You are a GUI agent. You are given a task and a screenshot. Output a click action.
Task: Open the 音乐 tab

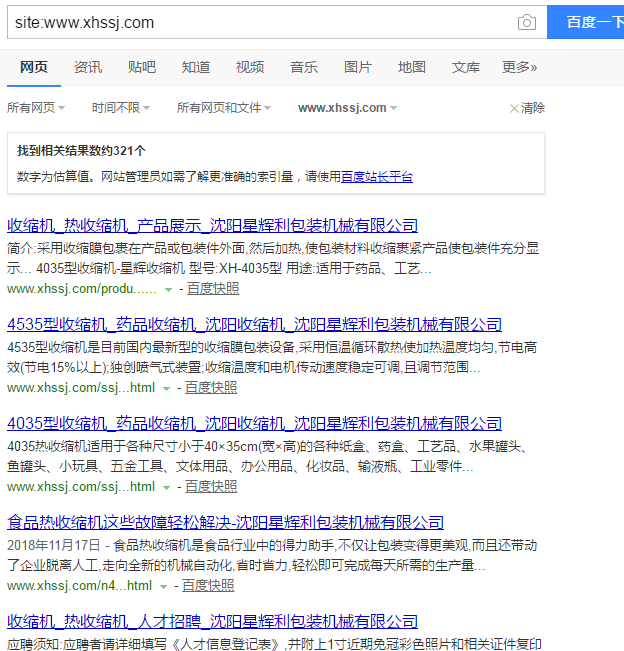click(303, 67)
